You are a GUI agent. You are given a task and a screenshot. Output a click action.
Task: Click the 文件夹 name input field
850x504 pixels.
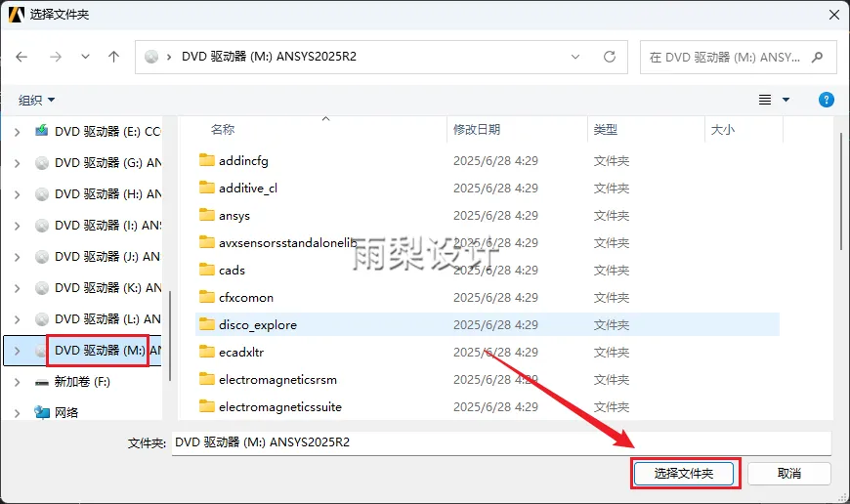click(x=501, y=442)
